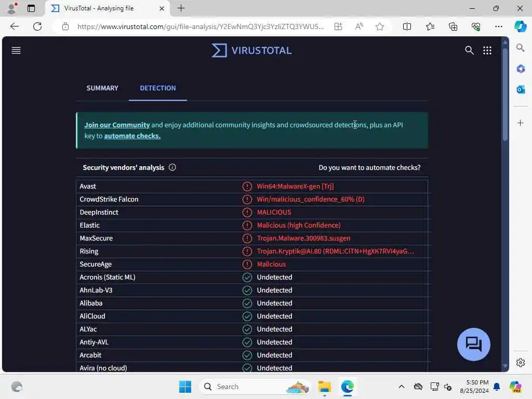Show hidden system tray icons
Screen dimensions: 532x399
(402, 387)
